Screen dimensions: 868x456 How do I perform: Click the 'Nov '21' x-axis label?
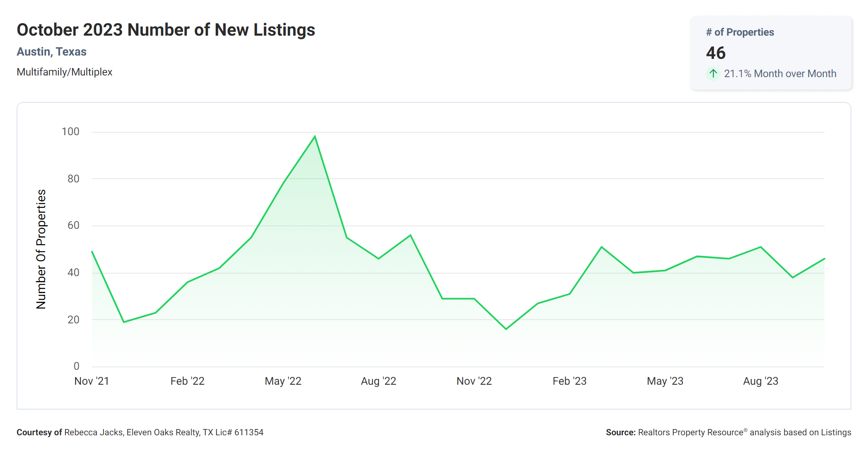point(92,381)
